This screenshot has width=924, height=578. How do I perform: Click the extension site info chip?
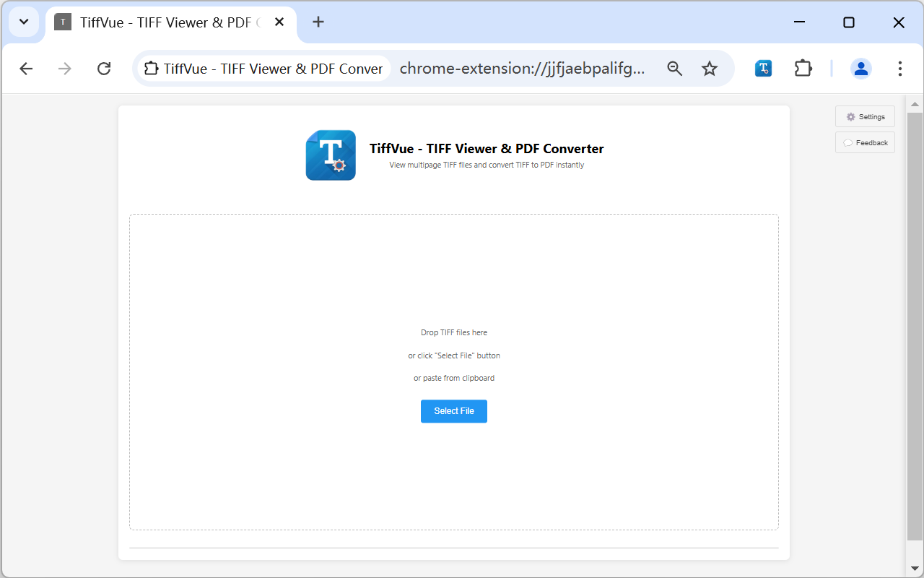coord(263,69)
